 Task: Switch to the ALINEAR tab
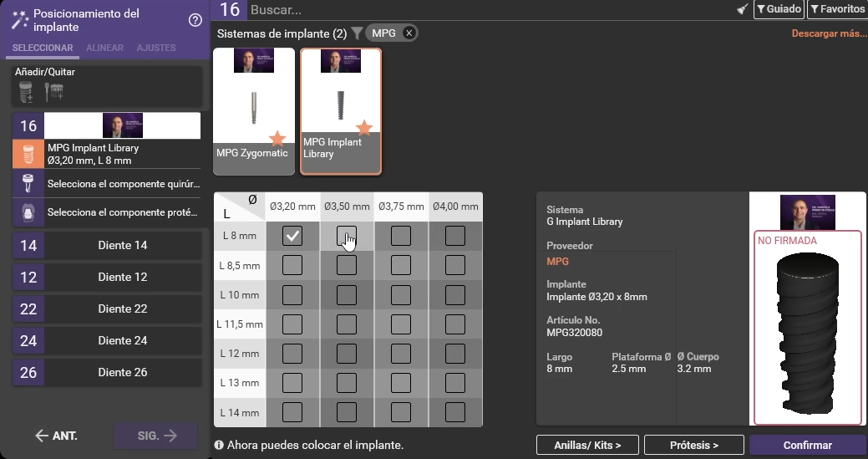[x=104, y=48]
